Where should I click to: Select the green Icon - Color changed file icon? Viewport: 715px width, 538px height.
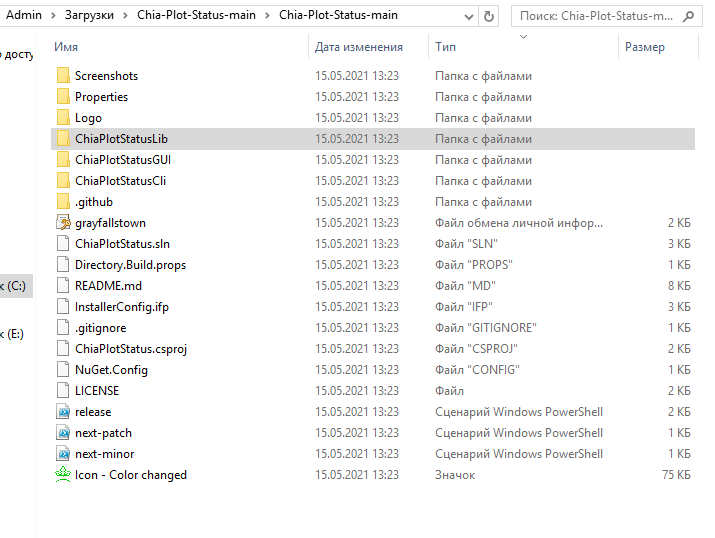[x=63, y=475]
